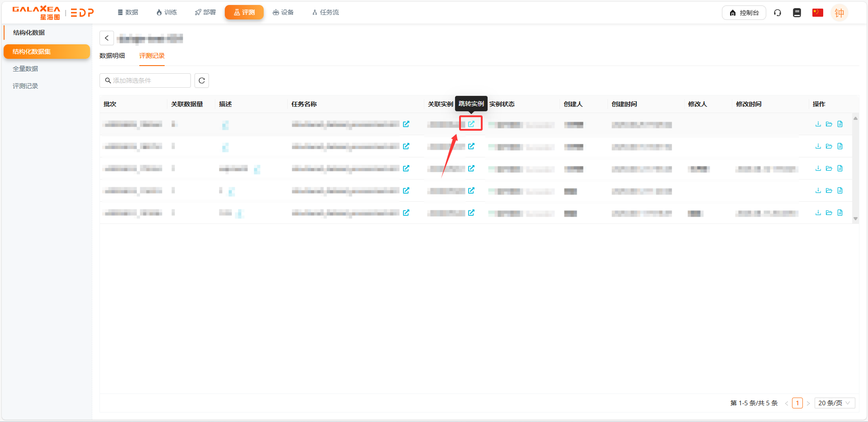Expand the 20 条/页 page size dropdown
This screenshot has height=422, width=868.
[x=834, y=403]
